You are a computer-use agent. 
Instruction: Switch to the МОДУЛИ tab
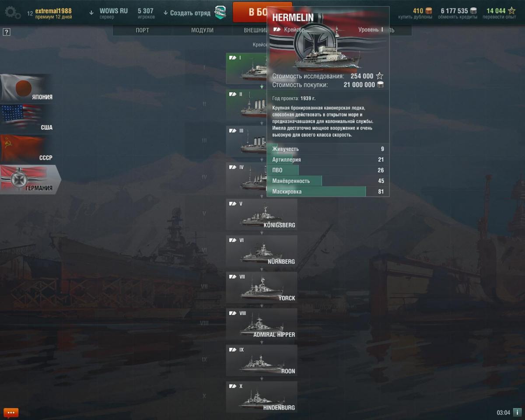tap(202, 30)
